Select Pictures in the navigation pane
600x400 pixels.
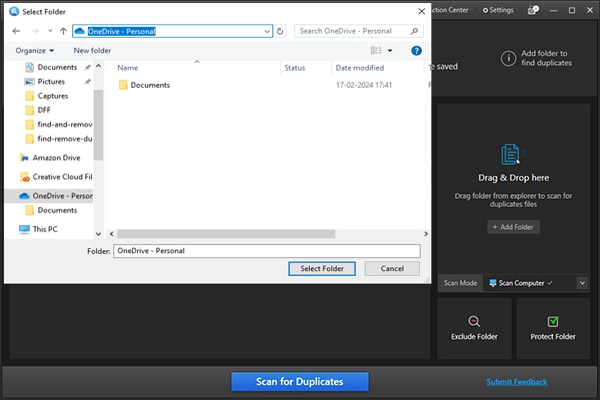coord(51,82)
